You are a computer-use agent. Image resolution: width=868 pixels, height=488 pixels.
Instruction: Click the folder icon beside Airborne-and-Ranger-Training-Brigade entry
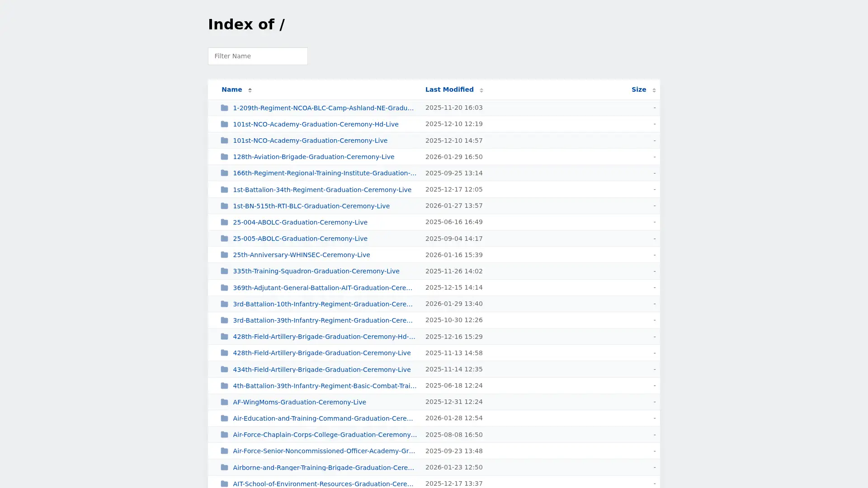point(224,467)
